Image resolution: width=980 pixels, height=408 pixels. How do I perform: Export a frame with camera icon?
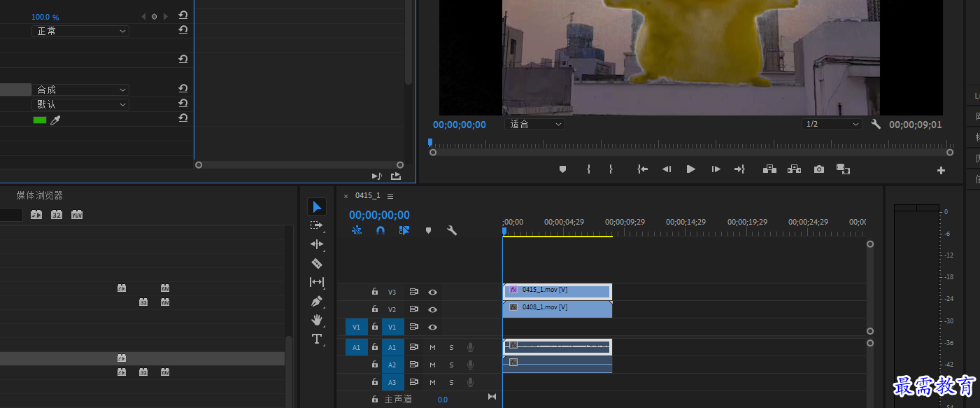[x=819, y=169]
